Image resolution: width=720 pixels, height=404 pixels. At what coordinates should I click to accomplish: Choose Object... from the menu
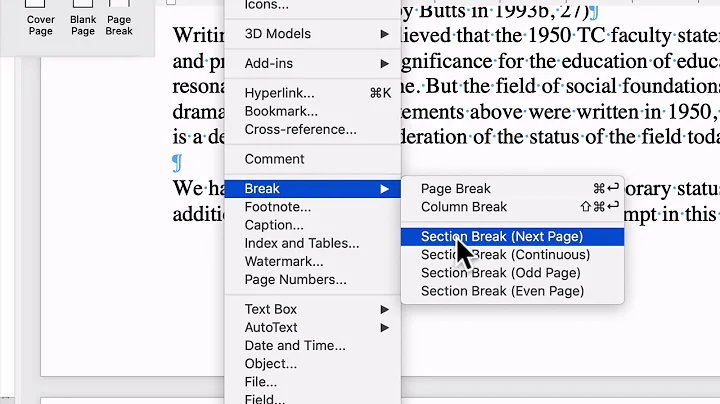coord(312,364)
